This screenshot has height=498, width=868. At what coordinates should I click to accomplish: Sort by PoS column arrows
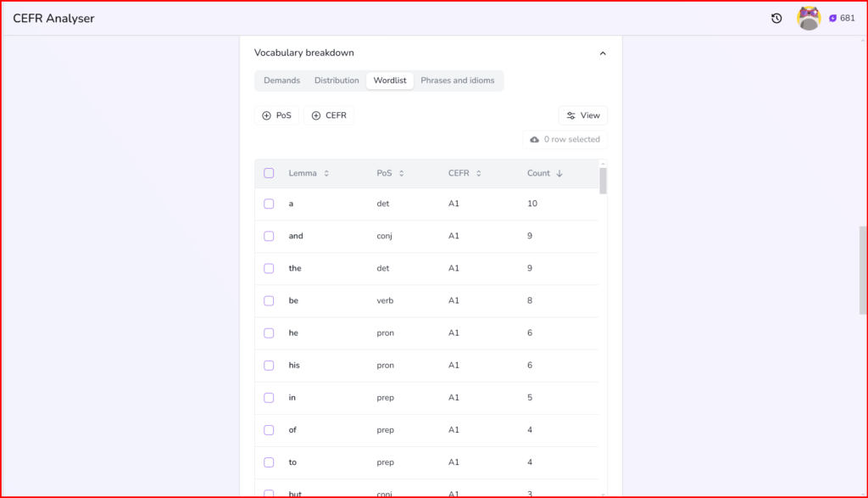click(401, 173)
